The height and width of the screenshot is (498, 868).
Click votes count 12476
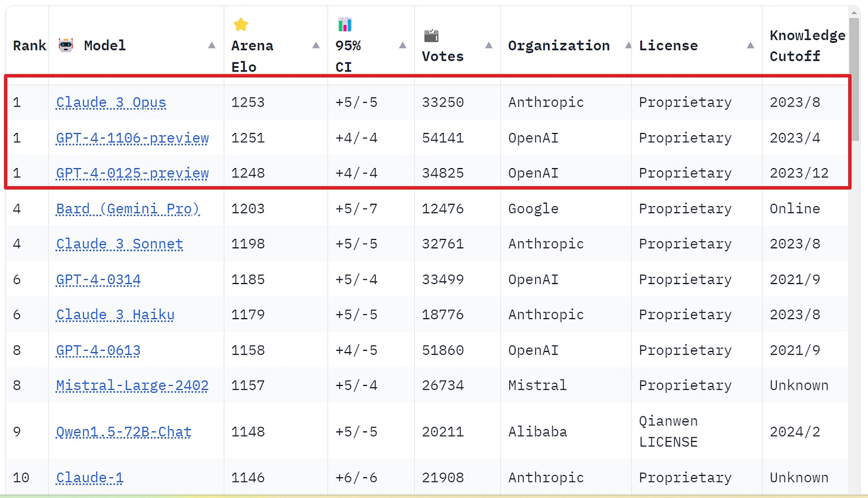pyautogui.click(x=443, y=209)
